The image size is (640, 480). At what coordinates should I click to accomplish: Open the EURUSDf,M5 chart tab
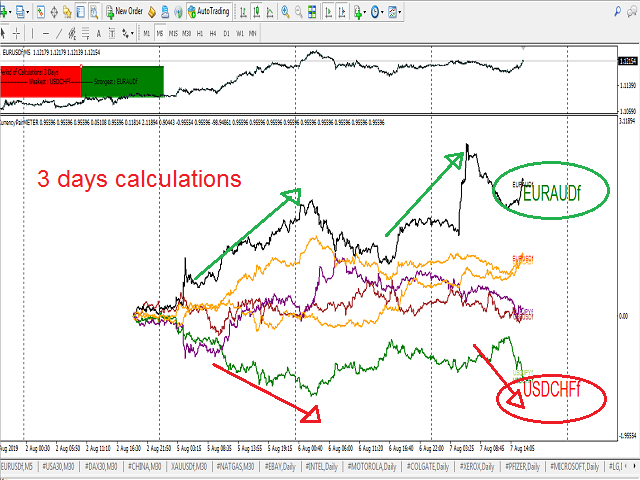(x=17, y=466)
